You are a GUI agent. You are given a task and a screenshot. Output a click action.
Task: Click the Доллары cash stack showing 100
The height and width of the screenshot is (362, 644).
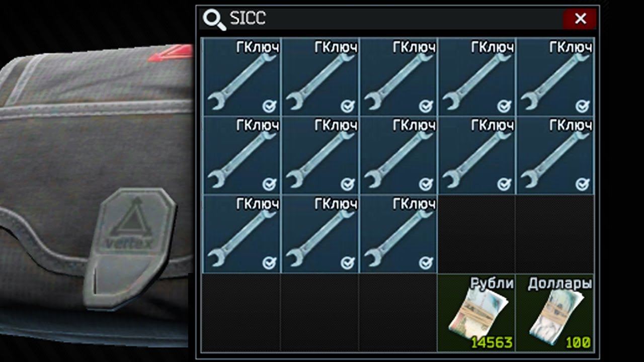tap(555, 312)
